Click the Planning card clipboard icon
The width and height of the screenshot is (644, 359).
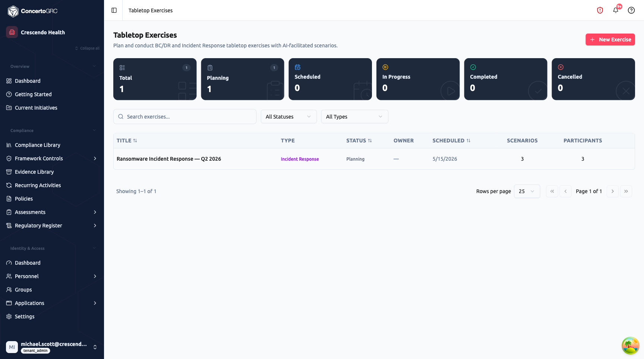210,67
